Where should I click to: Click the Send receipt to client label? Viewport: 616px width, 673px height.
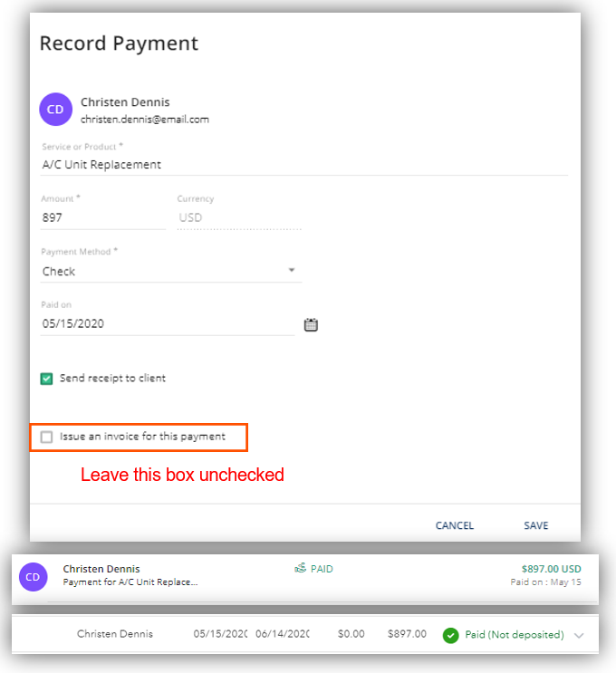112,378
